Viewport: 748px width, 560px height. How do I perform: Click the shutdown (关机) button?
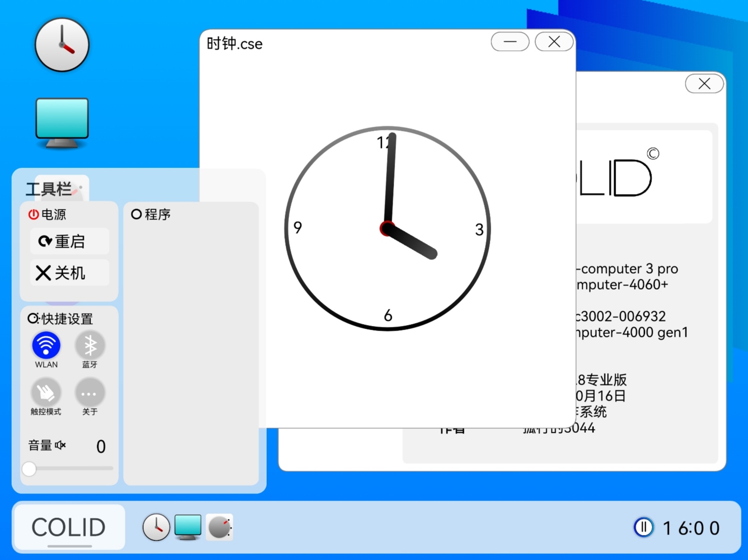coord(70,273)
